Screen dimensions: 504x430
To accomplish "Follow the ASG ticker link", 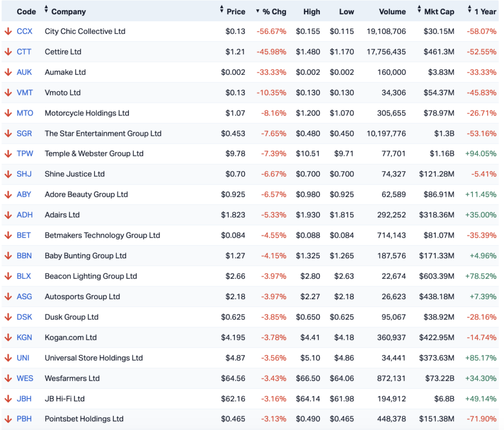I will click(x=24, y=297).
